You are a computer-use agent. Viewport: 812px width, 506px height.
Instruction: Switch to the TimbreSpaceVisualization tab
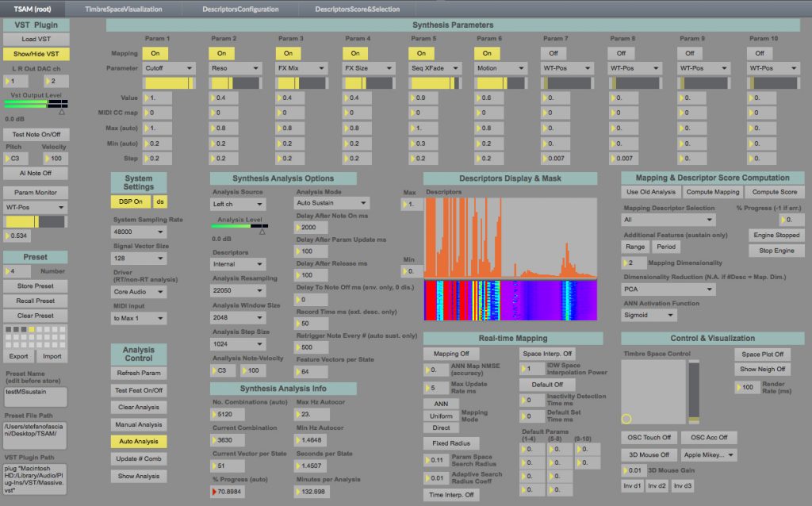click(124, 10)
